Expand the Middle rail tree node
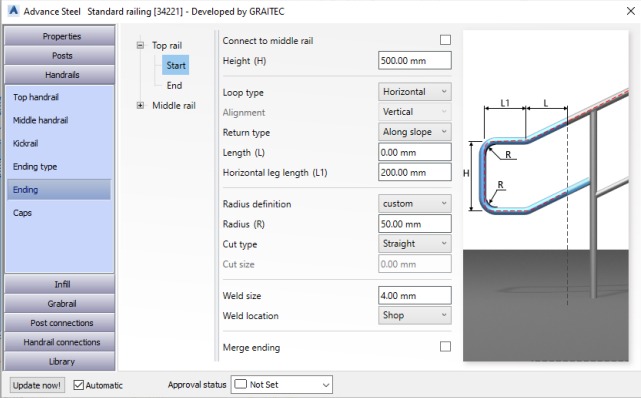Viewport: 641px width, 398px height. pyautogui.click(x=140, y=105)
